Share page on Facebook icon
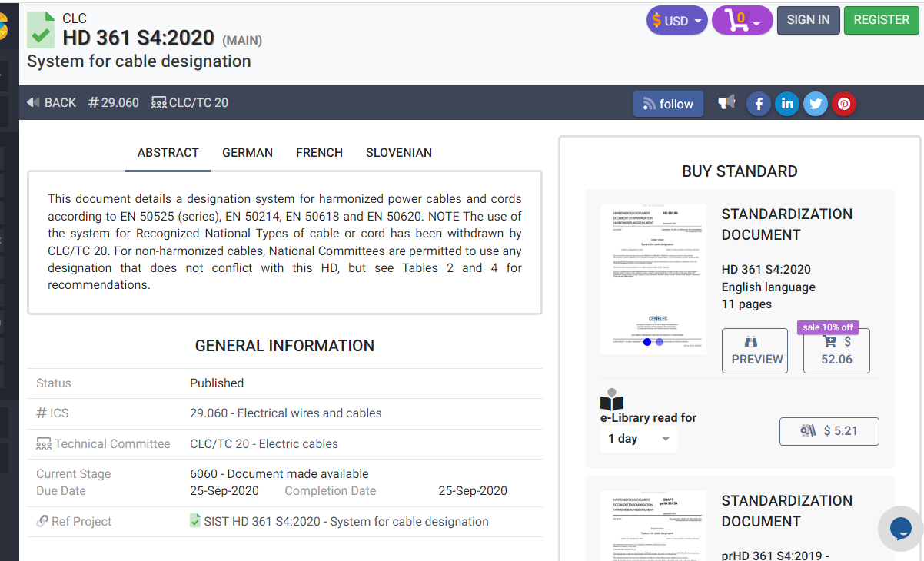The image size is (924, 561). (758, 104)
